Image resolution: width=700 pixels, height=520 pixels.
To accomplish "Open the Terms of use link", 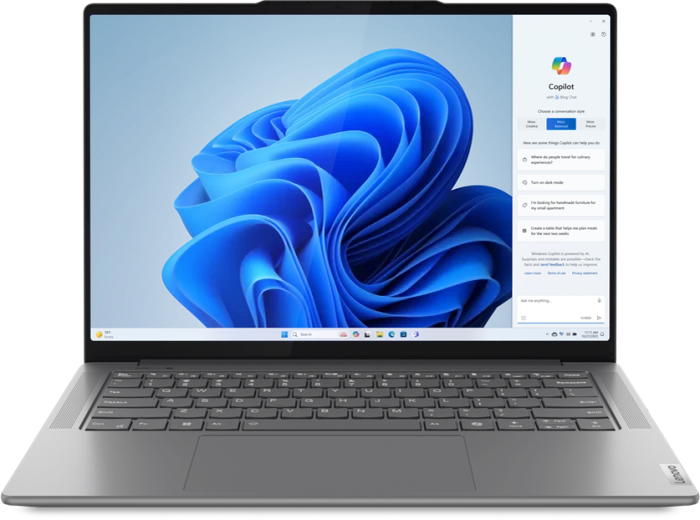I will pos(556,273).
